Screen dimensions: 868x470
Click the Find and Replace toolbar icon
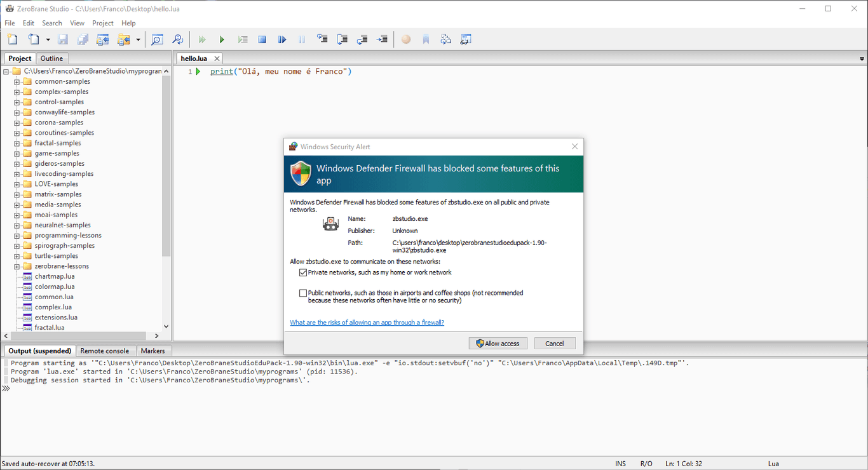(x=178, y=39)
